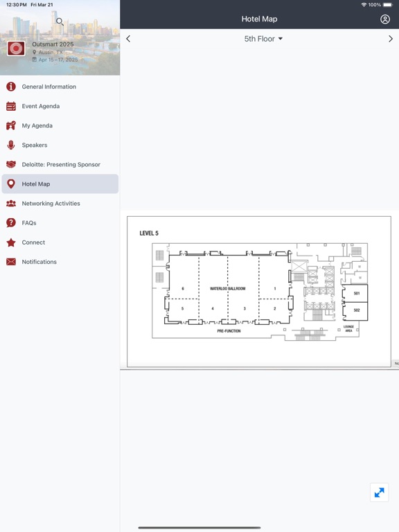
Task: Tap room 501 on the floor map
Action: 357,293
